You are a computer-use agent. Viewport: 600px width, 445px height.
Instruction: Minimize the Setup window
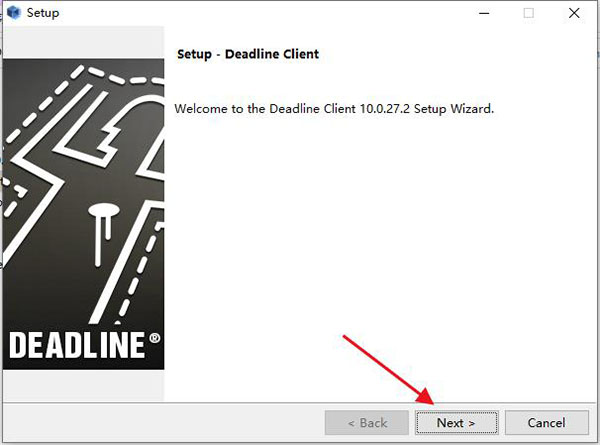484,13
